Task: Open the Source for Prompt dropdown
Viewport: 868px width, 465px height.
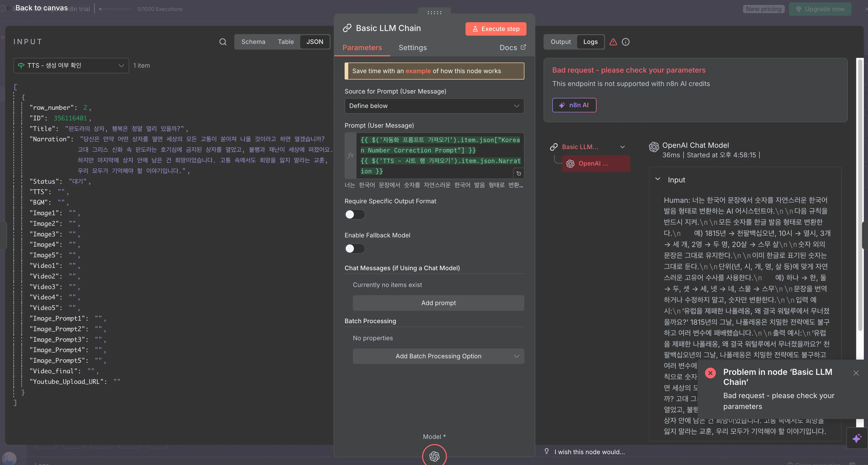Action: tap(434, 106)
